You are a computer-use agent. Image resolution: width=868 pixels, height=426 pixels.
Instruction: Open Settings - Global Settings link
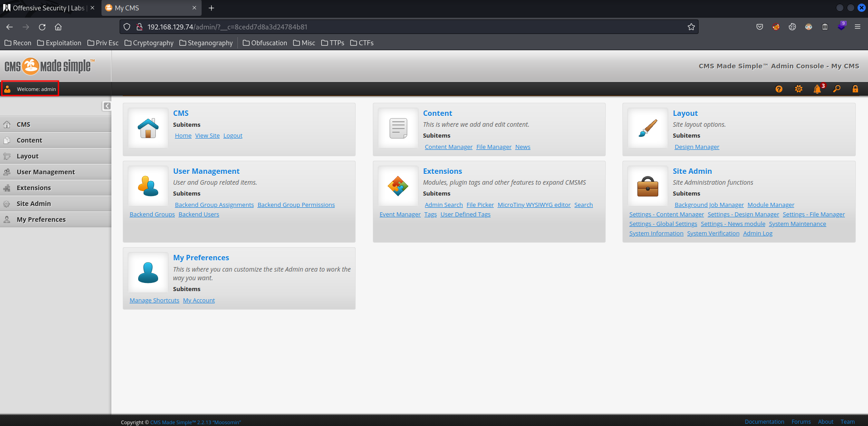[x=663, y=224]
